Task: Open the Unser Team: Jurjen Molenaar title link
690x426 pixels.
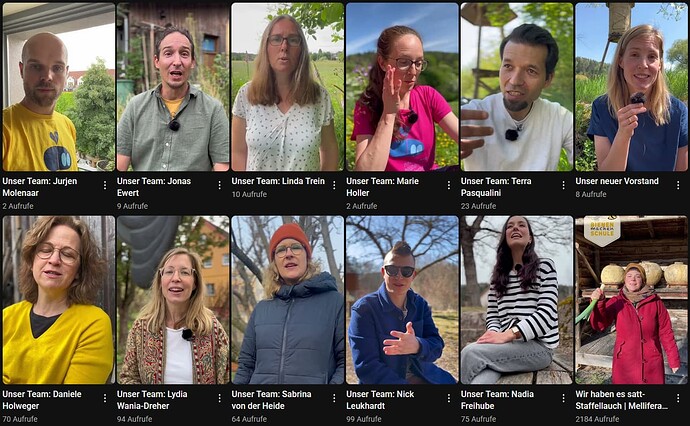Action: click(40, 187)
